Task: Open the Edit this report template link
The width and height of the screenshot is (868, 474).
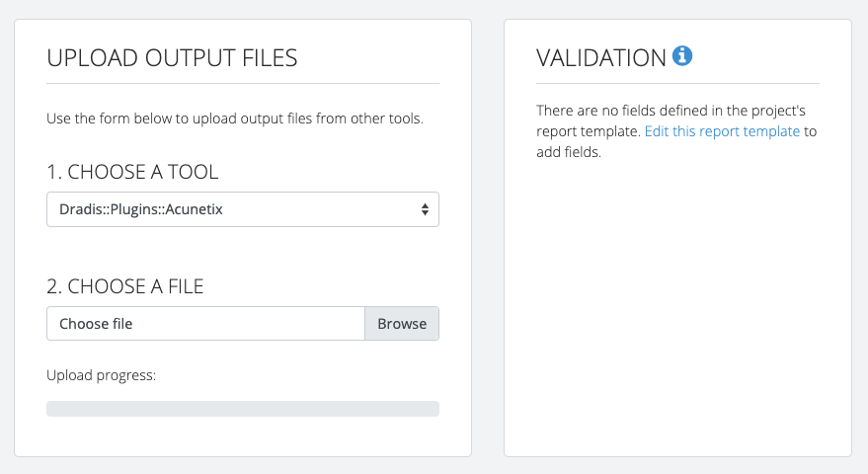Action: (722, 131)
